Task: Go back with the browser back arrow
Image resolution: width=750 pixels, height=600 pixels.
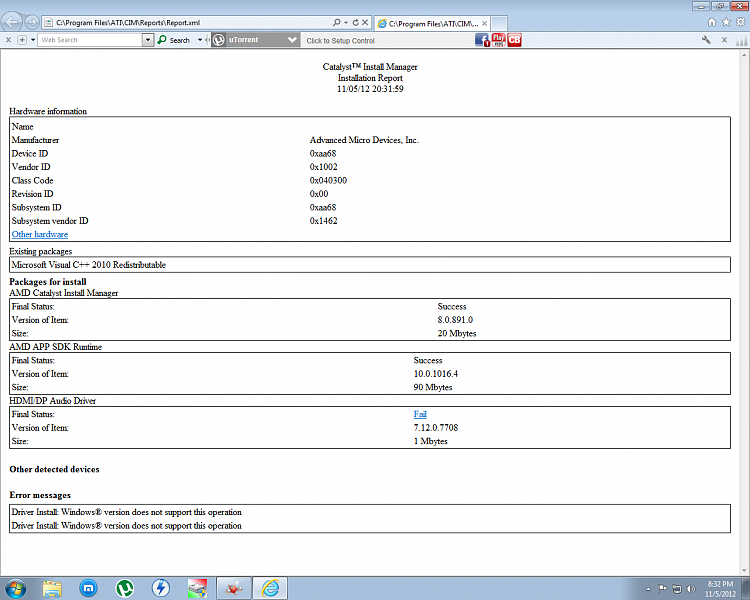Action: click(x=11, y=22)
